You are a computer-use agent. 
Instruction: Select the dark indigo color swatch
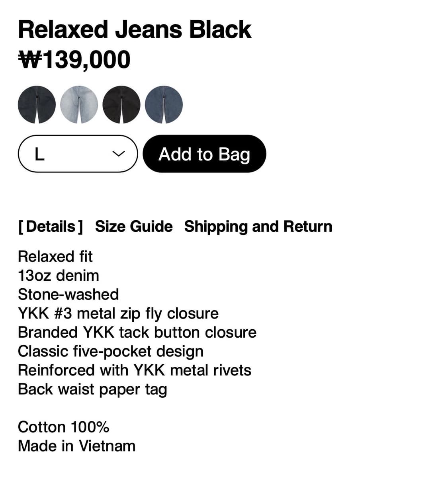pyautogui.click(x=37, y=105)
